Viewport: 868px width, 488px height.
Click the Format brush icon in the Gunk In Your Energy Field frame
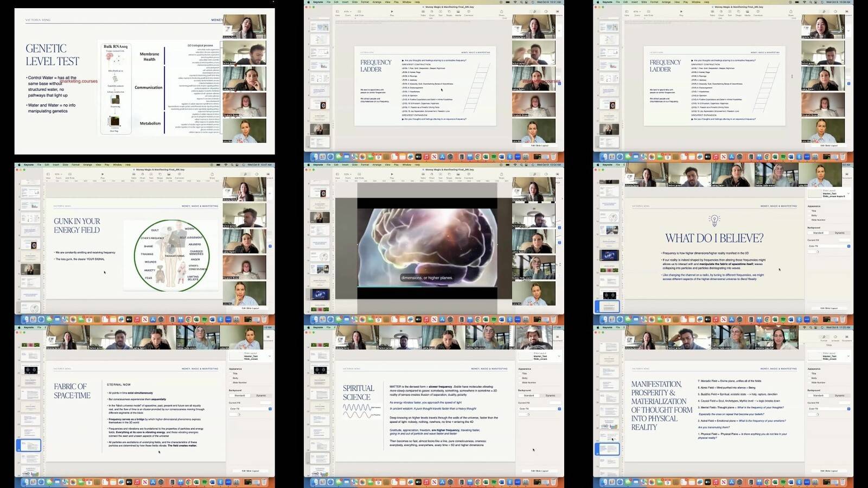245,174
